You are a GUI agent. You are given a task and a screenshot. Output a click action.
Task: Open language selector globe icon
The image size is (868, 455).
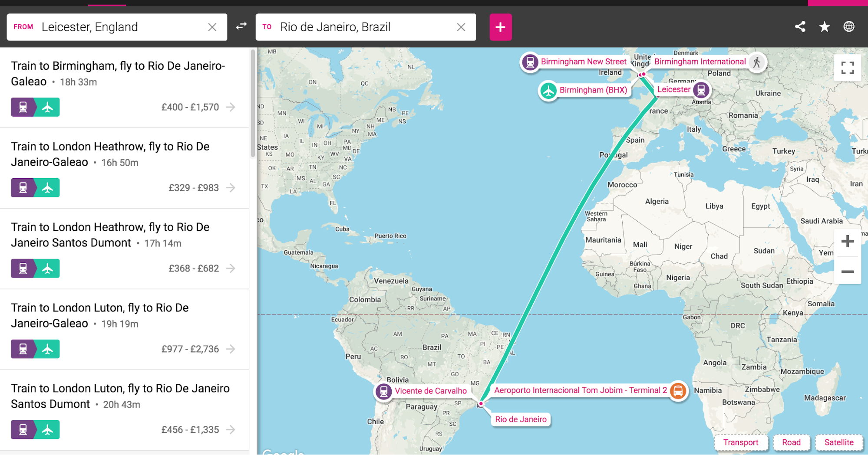pos(849,26)
